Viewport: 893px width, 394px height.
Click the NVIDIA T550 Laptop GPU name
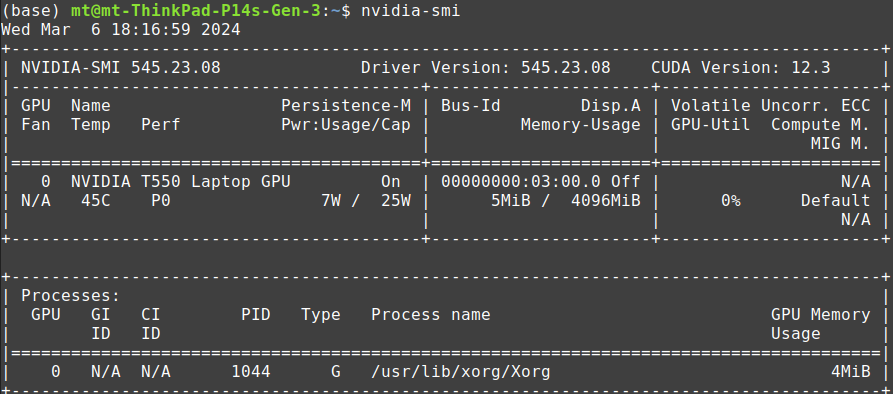coord(181,182)
